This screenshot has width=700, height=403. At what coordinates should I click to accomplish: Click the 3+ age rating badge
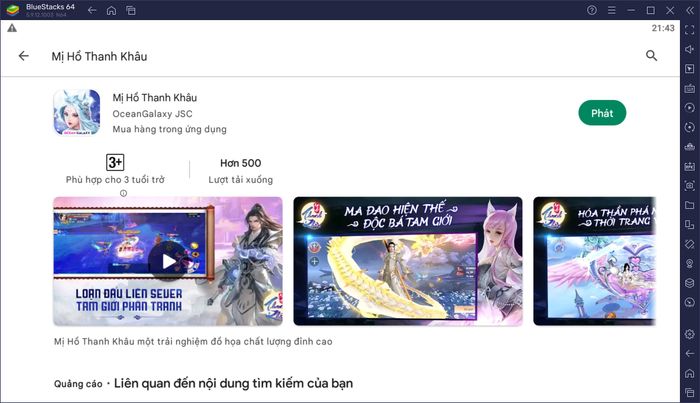tap(115, 162)
